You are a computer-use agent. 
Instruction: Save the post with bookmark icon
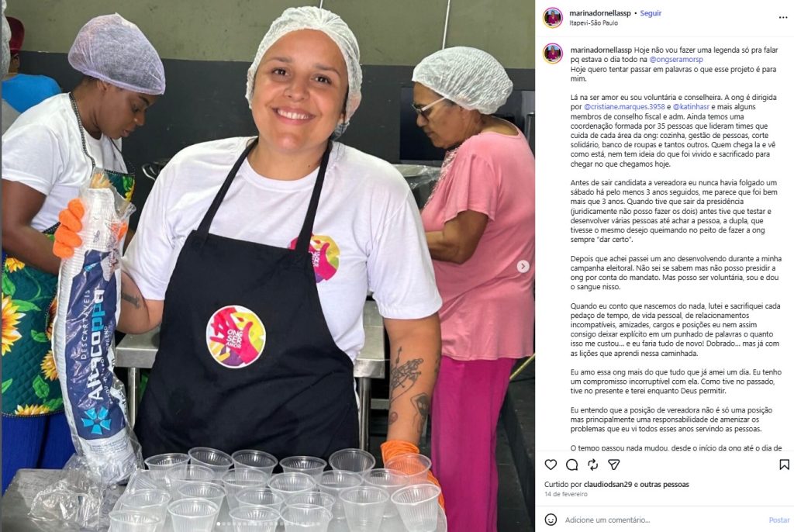click(x=784, y=465)
